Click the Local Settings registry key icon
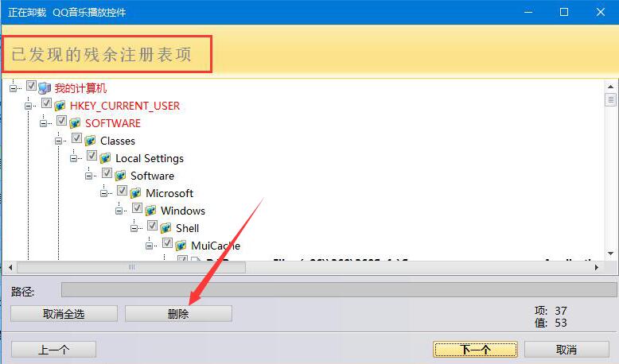The image size is (619, 364). pos(105,158)
